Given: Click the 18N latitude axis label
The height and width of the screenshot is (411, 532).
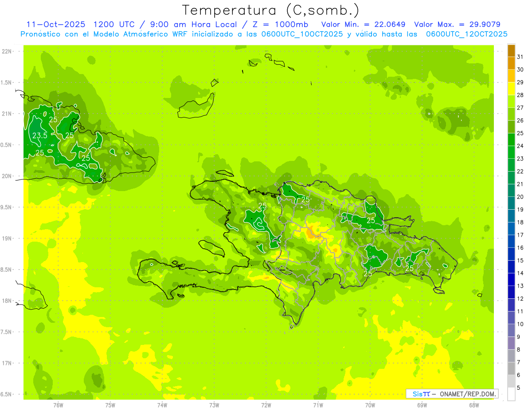Looking at the screenshot, I should click(x=7, y=301).
